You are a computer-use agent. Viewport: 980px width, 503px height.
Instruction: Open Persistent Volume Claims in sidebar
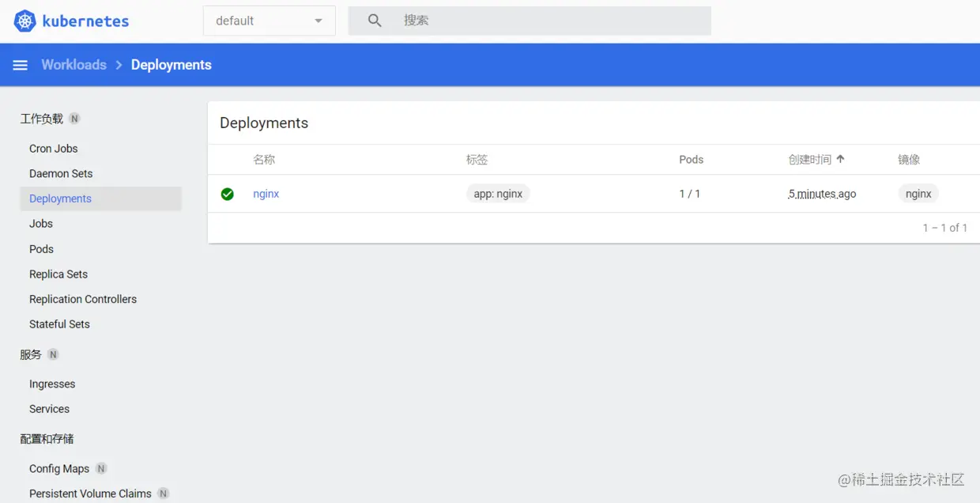tap(90, 494)
